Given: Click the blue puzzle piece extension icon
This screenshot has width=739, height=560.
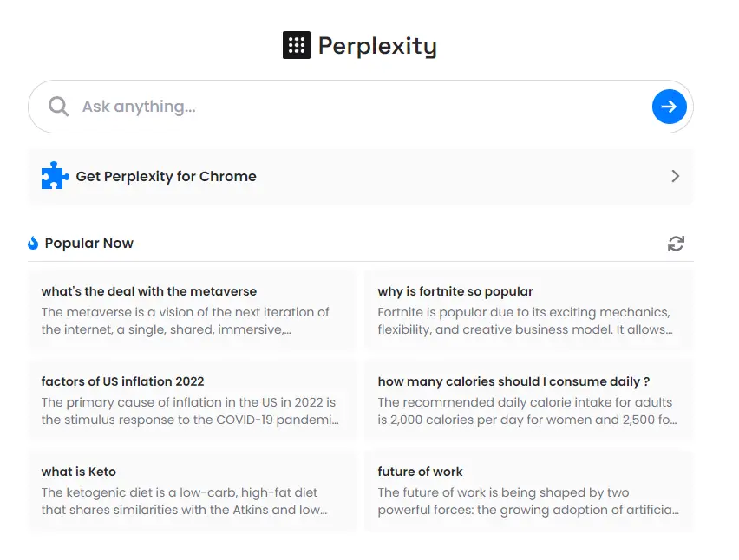Looking at the screenshot, I should coord(56,176).
